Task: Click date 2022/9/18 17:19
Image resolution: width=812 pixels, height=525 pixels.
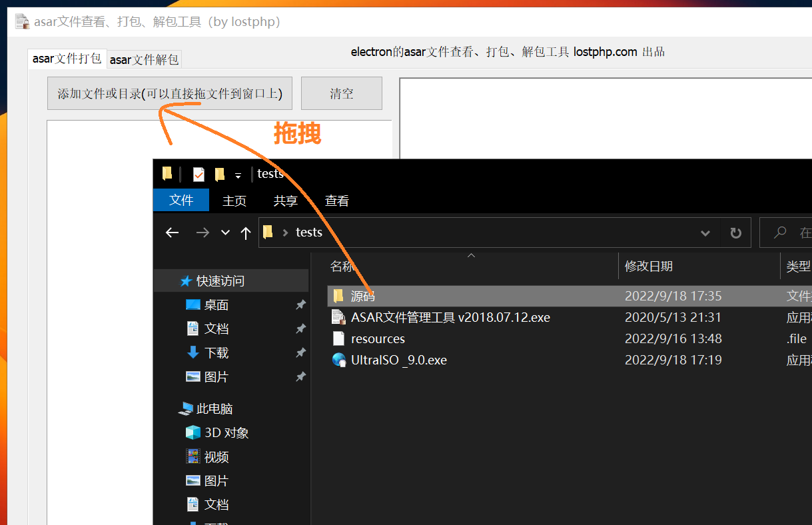Action: tap(673, 360)
